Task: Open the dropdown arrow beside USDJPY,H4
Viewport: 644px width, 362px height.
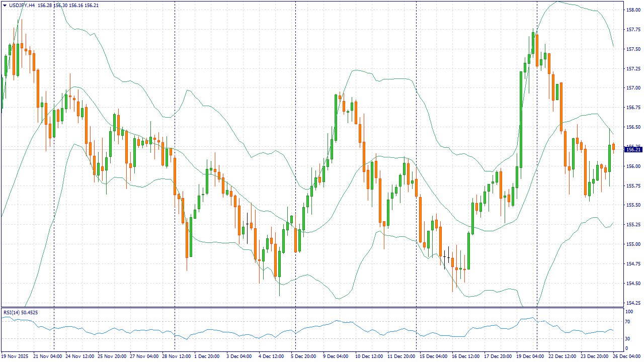Action: tap(5, 5)
